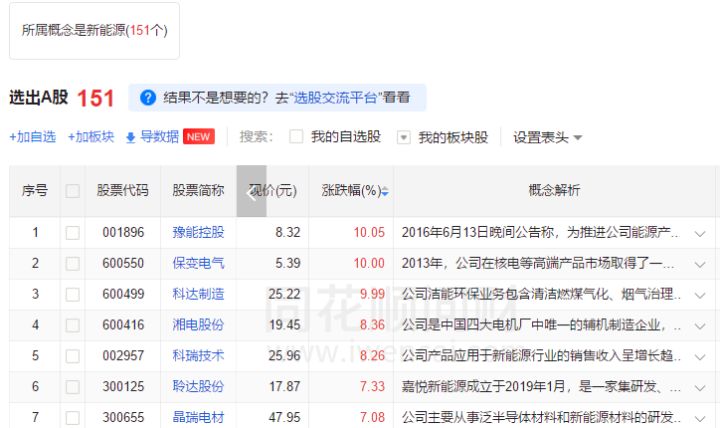Open the 选股交流平台 link
Screen dimensions: 720x428
pos(335,98)
